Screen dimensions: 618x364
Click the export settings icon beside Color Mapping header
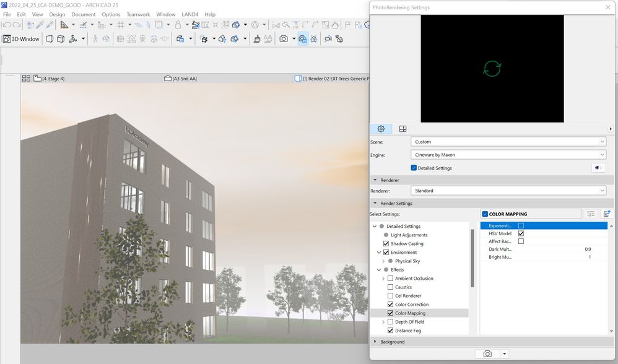pyautogui.click(x=607, y=214)
